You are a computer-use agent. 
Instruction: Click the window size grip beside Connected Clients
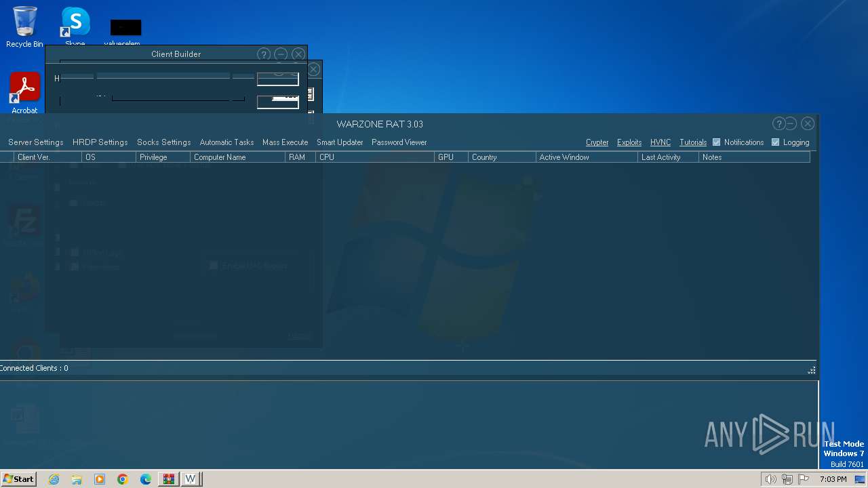812,370
